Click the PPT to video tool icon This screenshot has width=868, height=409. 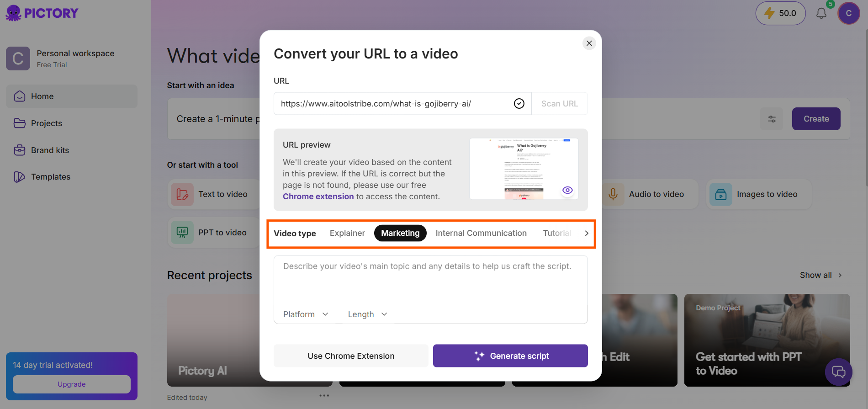(182, 233)
